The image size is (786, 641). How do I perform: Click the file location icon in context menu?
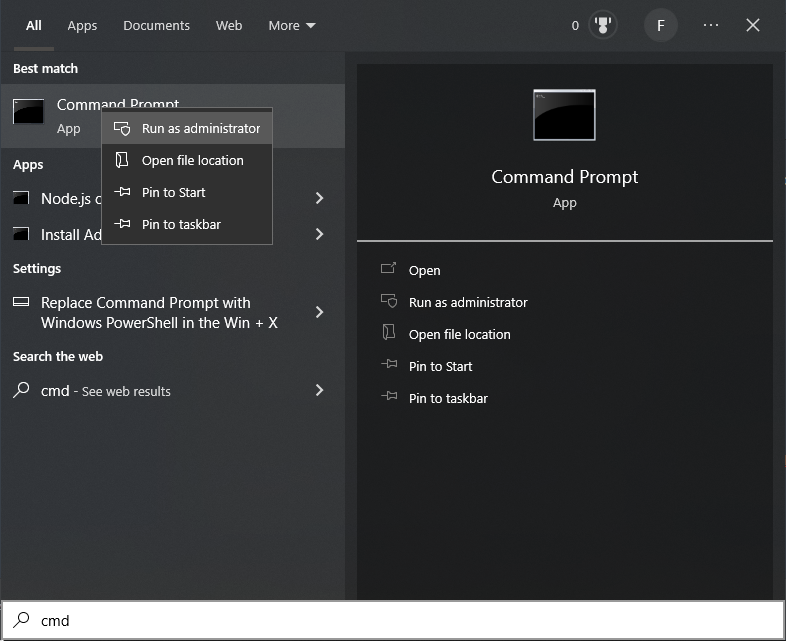tap(122, 160)
